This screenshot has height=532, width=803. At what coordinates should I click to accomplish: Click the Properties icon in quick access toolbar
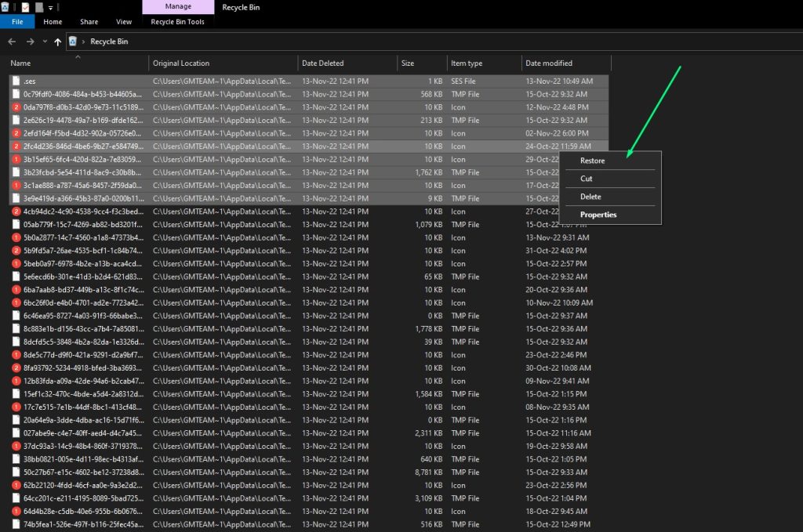pyautogui.click(x=25, y=7)
